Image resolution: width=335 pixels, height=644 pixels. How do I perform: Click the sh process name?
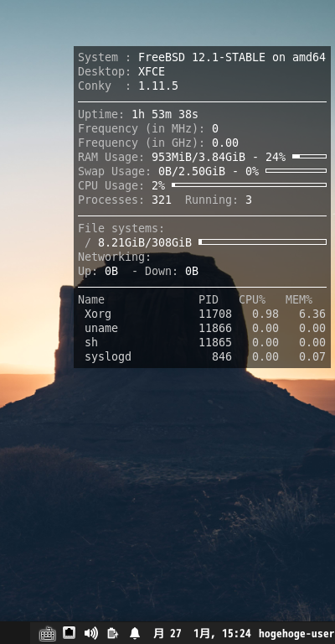point(91,342)
